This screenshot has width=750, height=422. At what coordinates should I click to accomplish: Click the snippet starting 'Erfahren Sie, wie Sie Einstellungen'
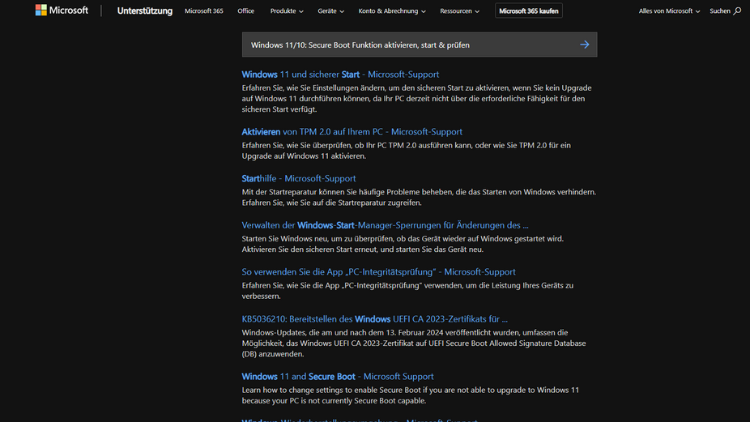click(x=416, y=99)
